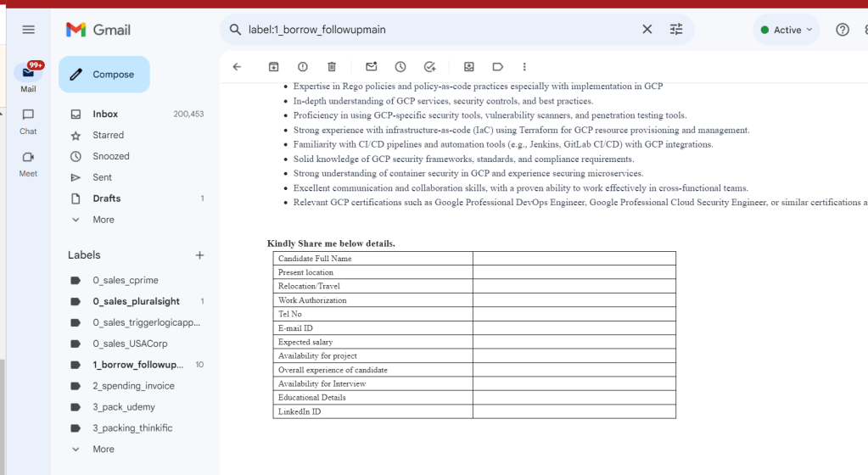Image resolution: width=868 pixels, height=475 pixels.
Task: Archive this email conversation
Action: [x=273, y=67]
